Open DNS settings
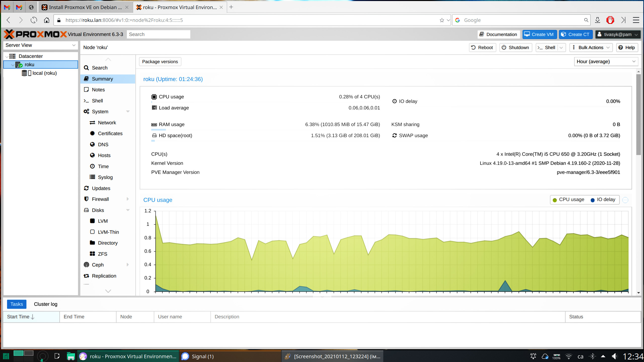Viewport: 644px width, 362px height. (108, 144)
